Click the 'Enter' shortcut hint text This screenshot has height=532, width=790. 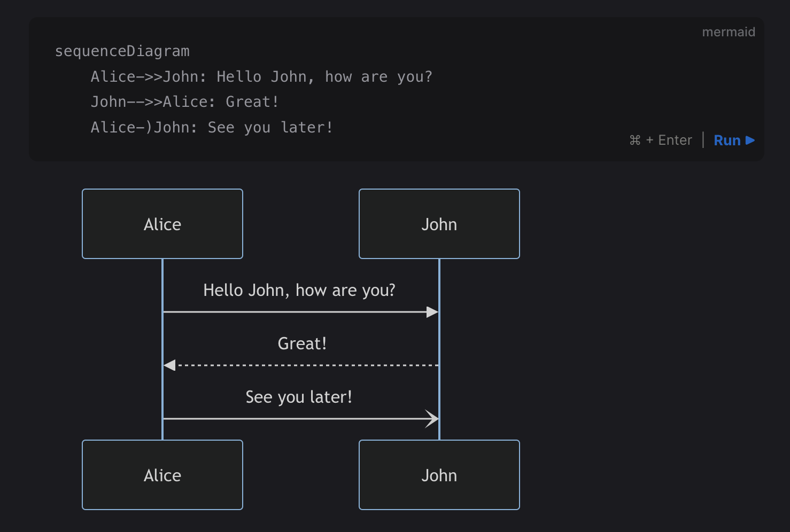(x=675, y=140)
